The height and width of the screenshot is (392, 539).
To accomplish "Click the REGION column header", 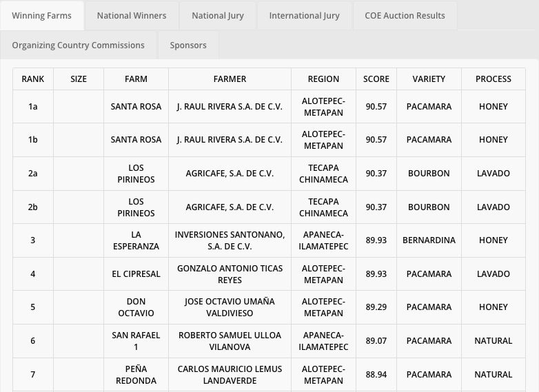I will (x=323, y=79).
